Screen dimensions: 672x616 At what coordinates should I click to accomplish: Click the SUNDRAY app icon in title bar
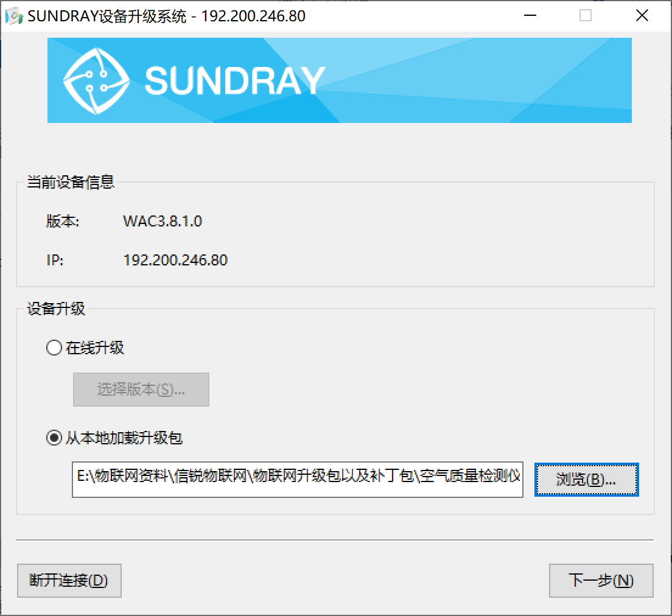[14, 16]
